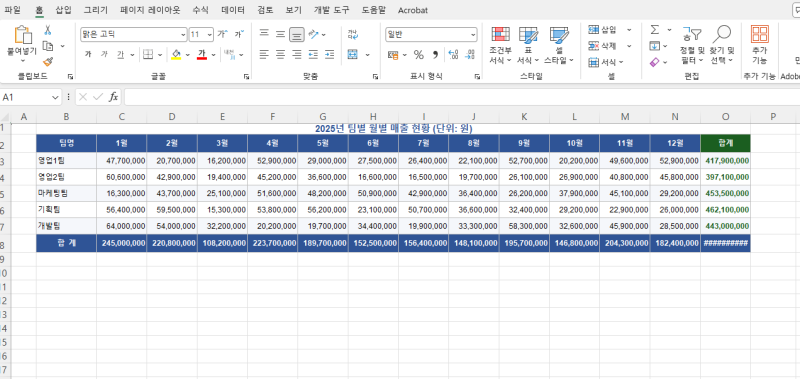Select the Format Painter brush icon
800x379 pixels.
48,62
